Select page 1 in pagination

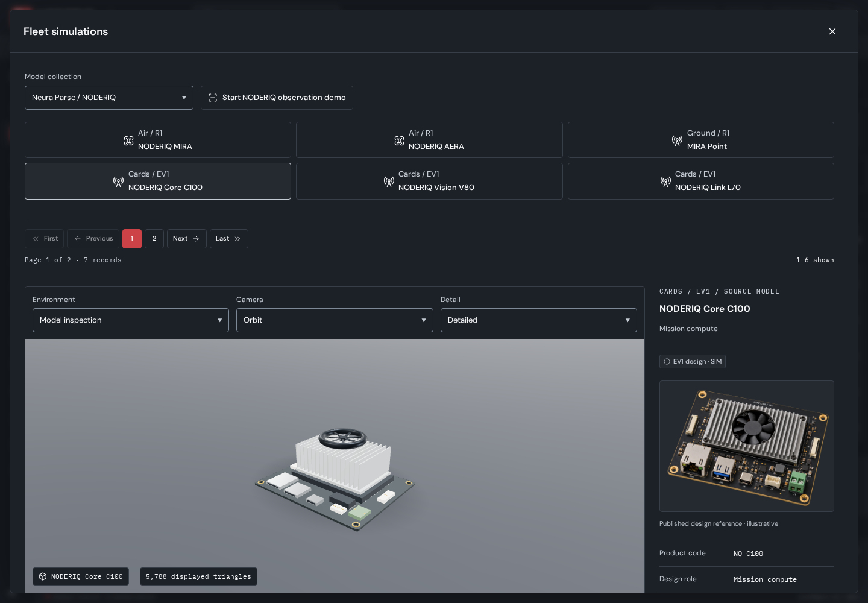(132, 239)
